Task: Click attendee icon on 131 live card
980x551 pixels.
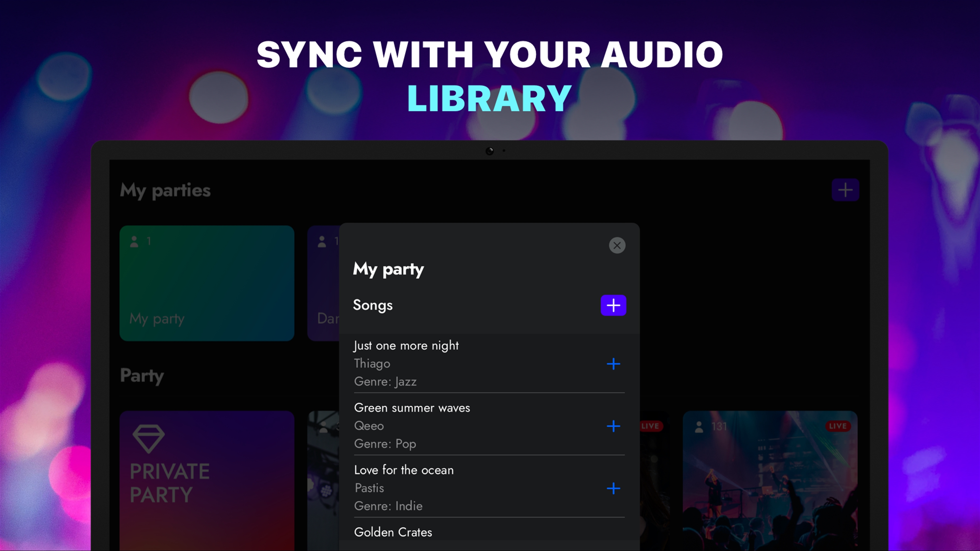Action: 699,427
